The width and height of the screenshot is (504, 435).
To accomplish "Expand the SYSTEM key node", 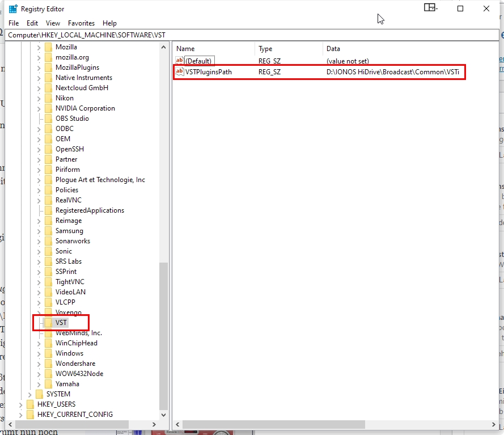I will click(30, 394).
